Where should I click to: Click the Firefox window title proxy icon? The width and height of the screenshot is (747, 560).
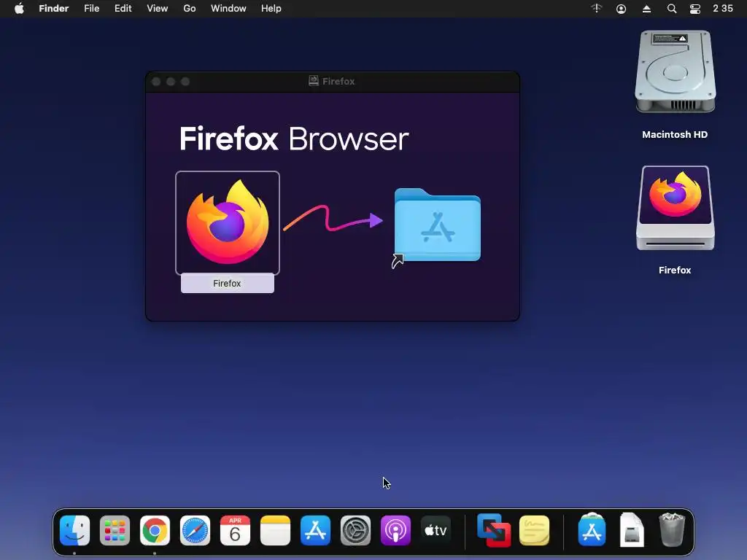tap(314, 81)
